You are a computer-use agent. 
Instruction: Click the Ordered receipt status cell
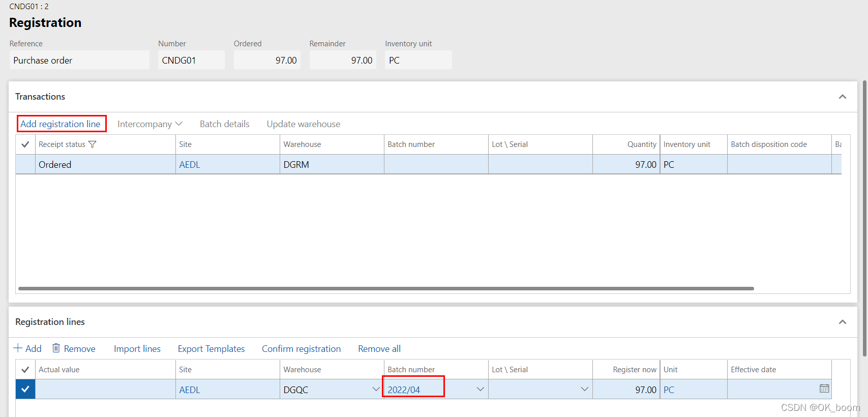tap(105, 164)
